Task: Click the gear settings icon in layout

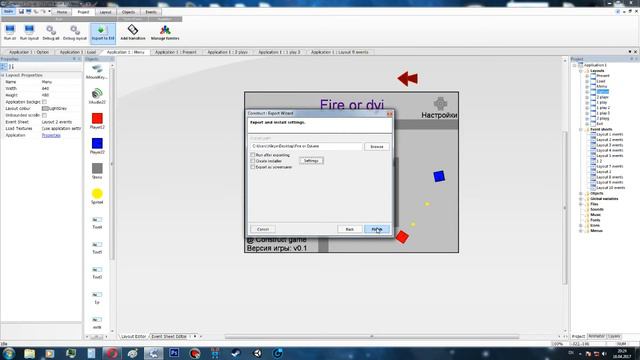Action: pyautogui.click(x=440, y=103)
